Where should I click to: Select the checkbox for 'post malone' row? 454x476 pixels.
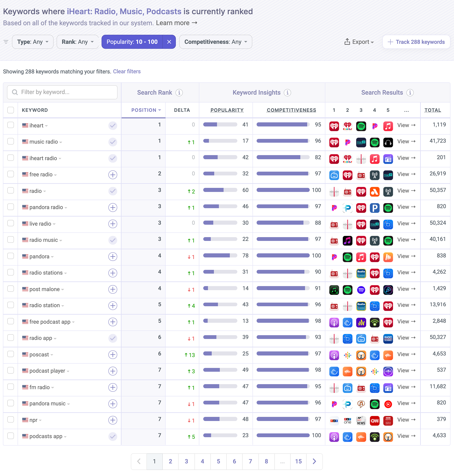click(11, 289)
